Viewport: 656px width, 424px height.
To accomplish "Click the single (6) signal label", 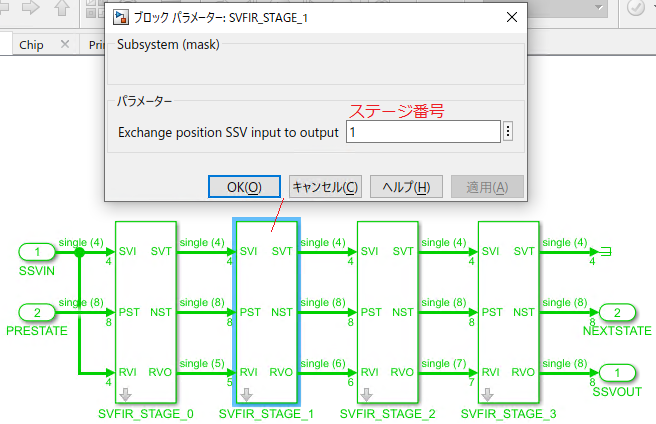I will (323, 363).
